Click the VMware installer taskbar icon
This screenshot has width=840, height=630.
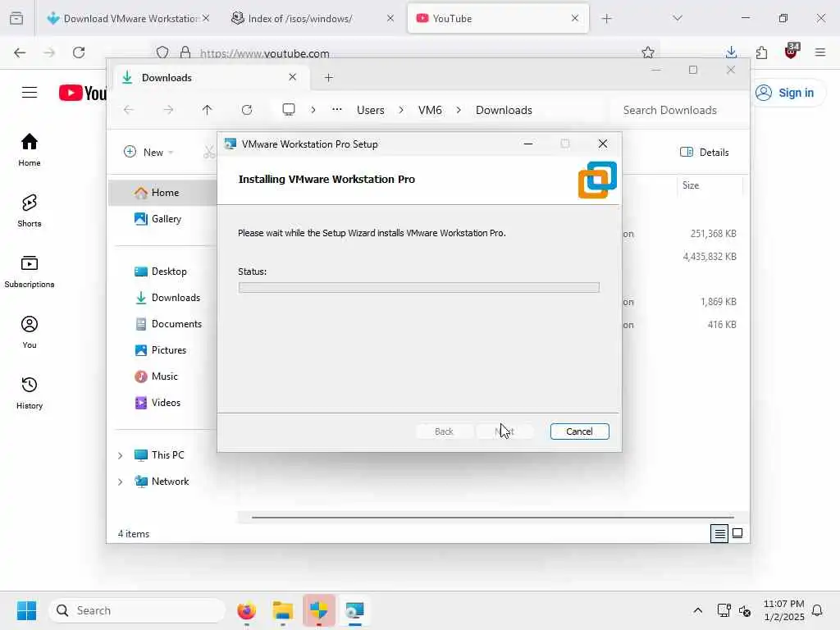pyautogui.click(x=354, y=610)
